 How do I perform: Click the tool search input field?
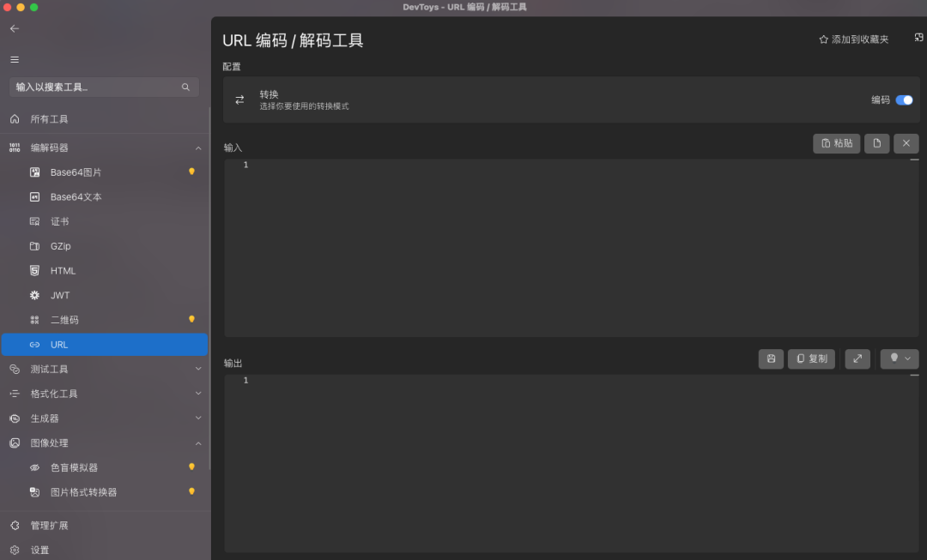[x=104, y=87]
